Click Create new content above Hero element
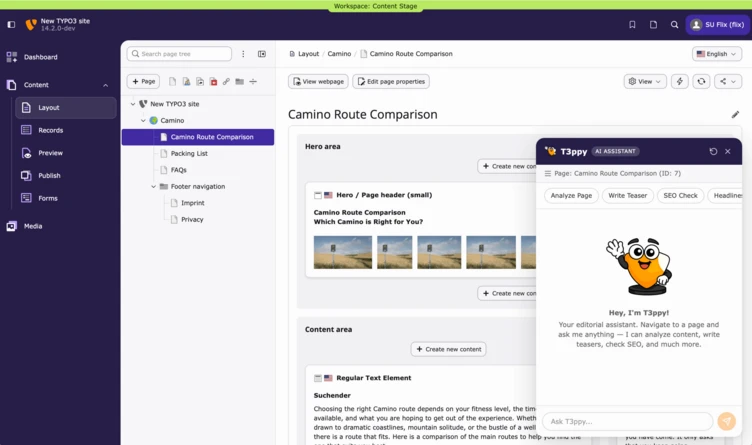 [507, 166]
